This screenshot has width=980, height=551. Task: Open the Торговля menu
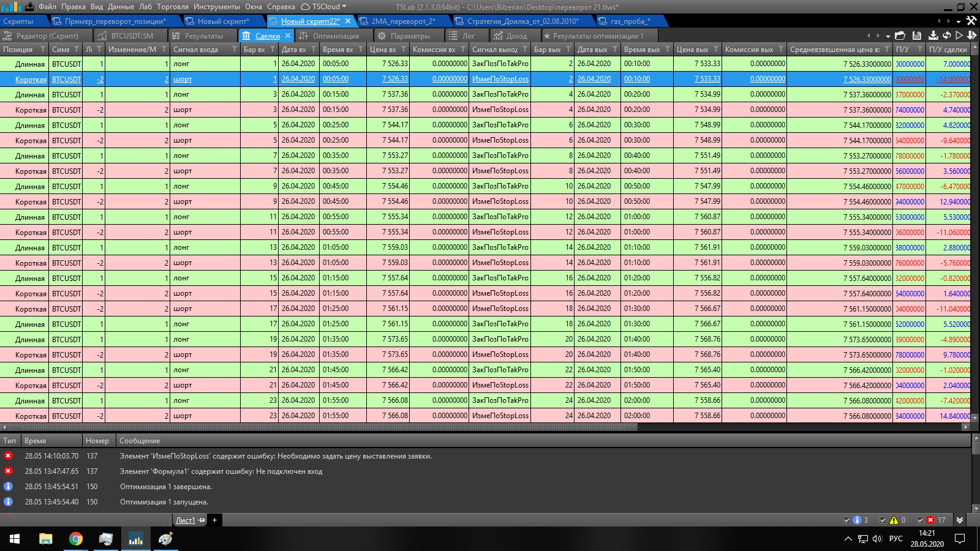(173, 7)
